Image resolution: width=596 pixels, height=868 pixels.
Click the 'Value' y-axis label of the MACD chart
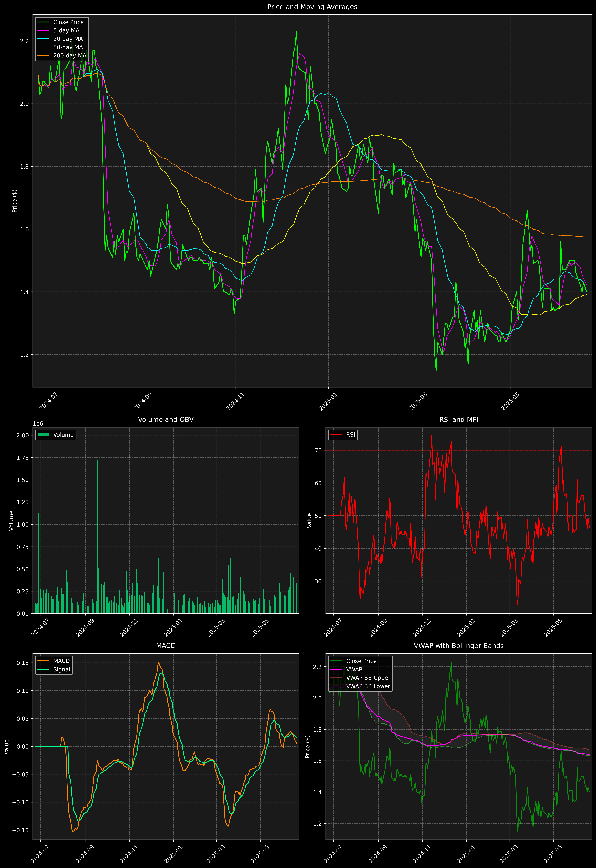[7, 747]
